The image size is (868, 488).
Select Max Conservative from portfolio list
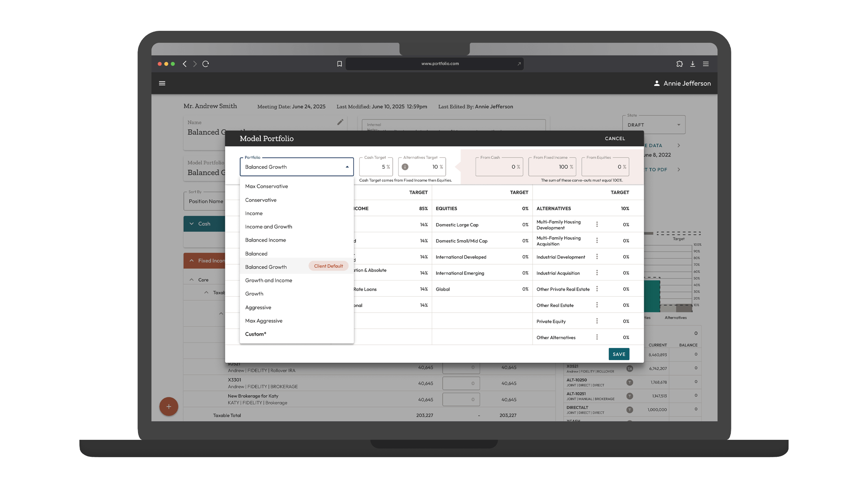tap(266, 187)
